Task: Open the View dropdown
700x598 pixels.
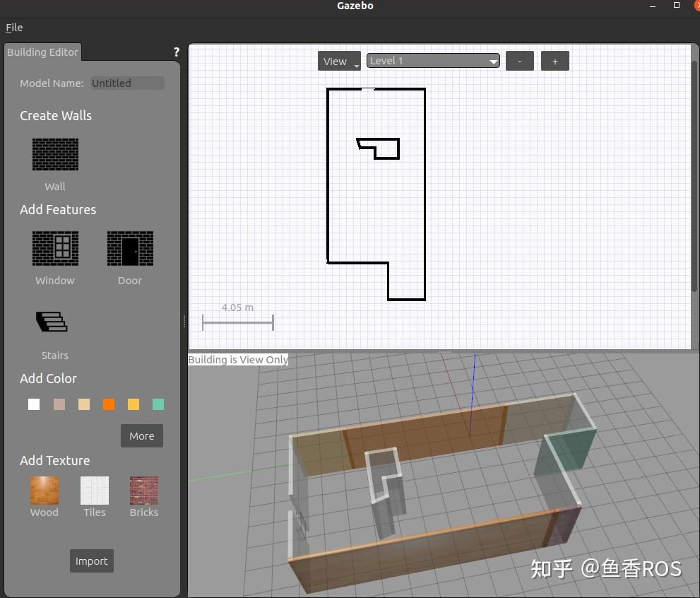Action: click(338, 61)
